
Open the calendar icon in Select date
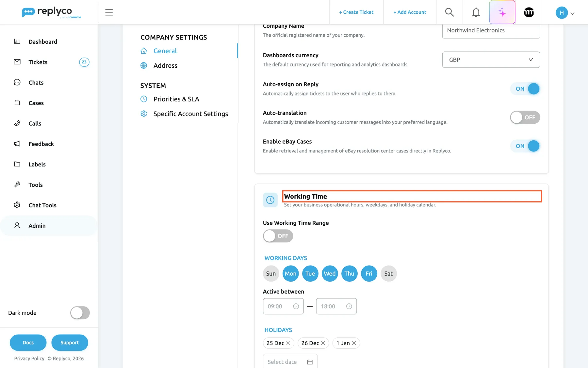pyautogui.click(x=310, y=362)
